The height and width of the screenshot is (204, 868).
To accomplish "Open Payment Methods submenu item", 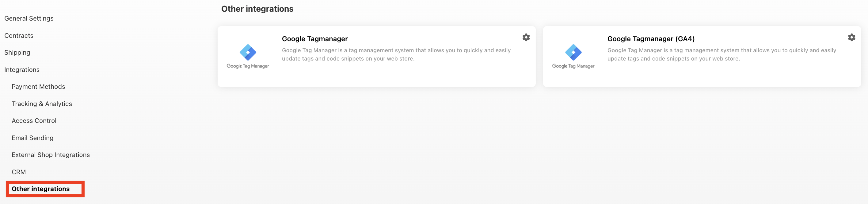I will pos(38,87).
